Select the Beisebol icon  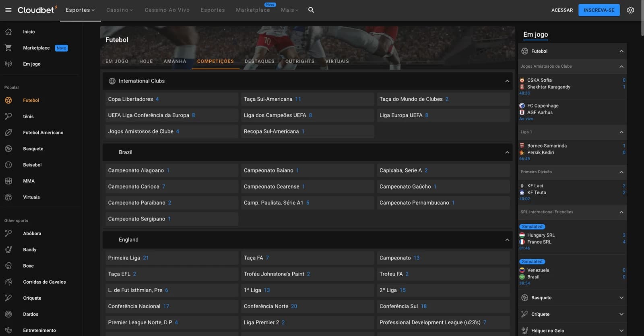pyautogui.click(x=8, y=165)
